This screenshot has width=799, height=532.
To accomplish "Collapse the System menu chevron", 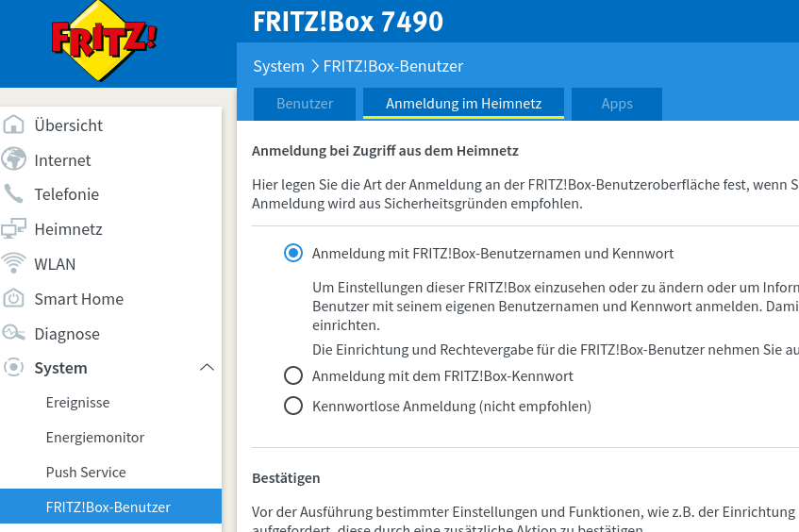I will click(x=207, y=368).
